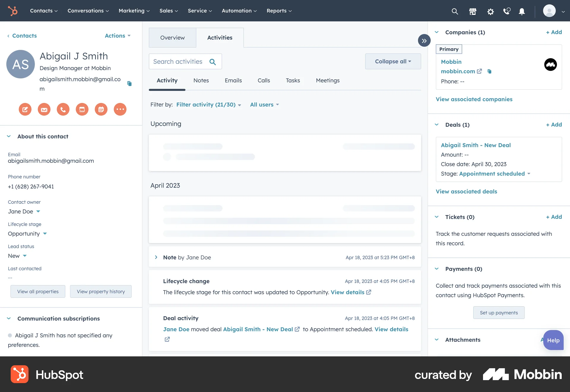Open external icon next to Abigail Smith - New Deal activity
Screen dimensions: 570x392
tap(297, 329)
